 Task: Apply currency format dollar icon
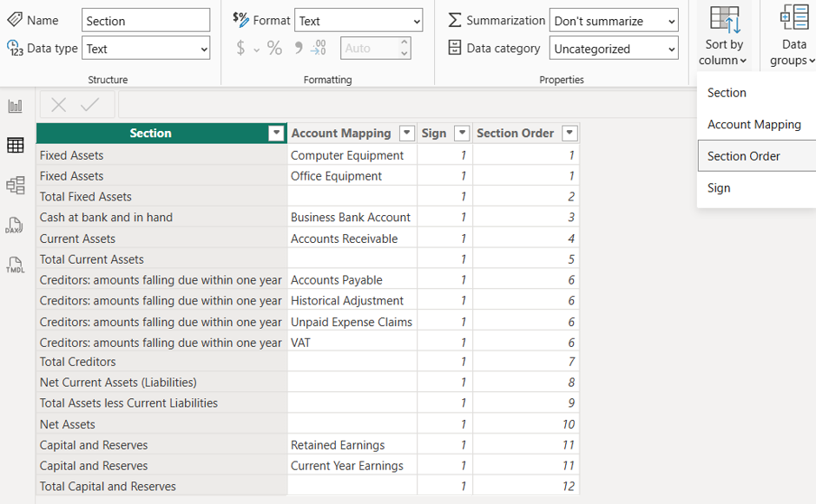point(240,49)
